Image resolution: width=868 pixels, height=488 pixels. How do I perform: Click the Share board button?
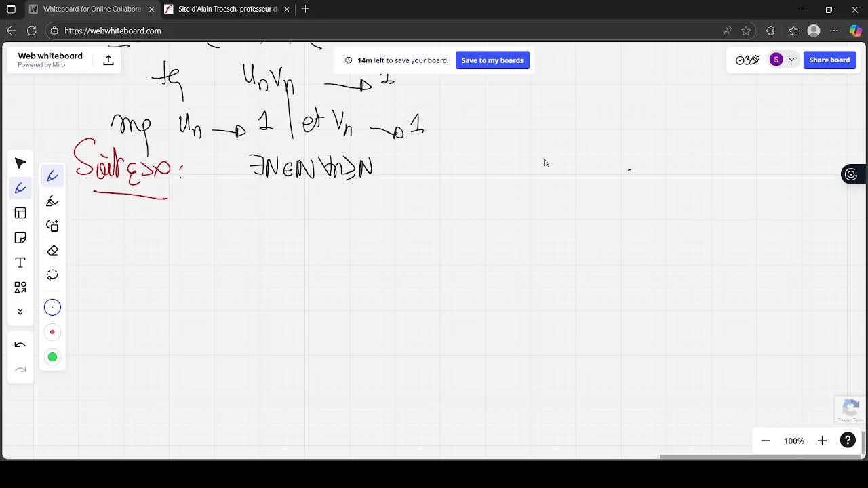point(829,60)
